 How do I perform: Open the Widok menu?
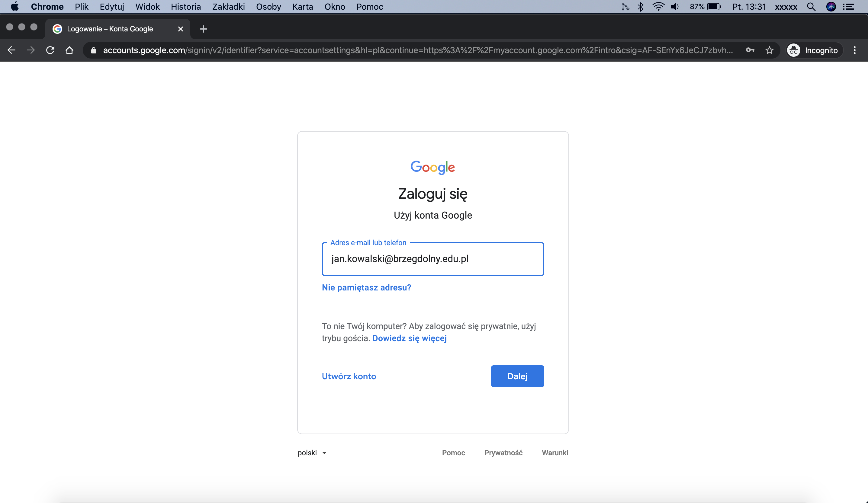[147, 7]
